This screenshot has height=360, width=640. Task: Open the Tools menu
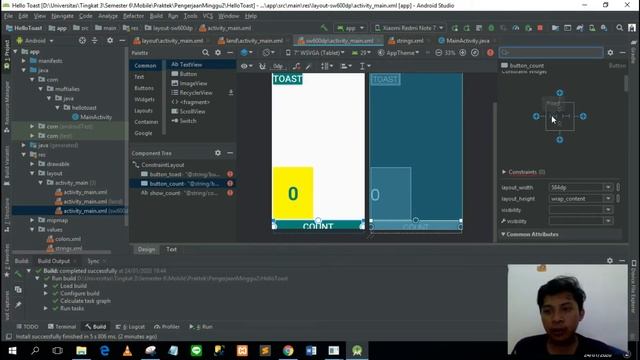pos(191,16)
